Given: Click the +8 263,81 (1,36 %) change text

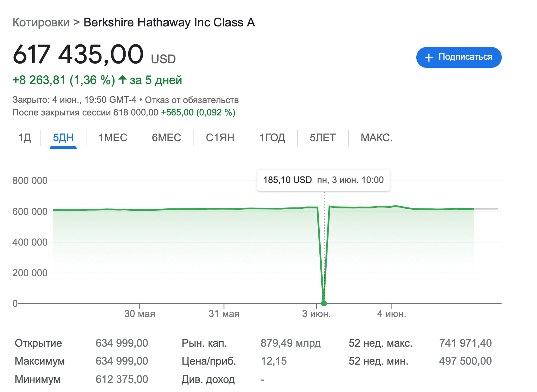Looking at the screenshot, I should [x=64, y=80].
